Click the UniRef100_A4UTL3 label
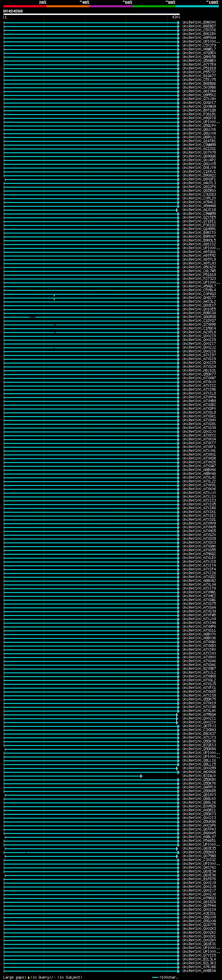This screenshot has height=980, width=222. click(199, 183)
